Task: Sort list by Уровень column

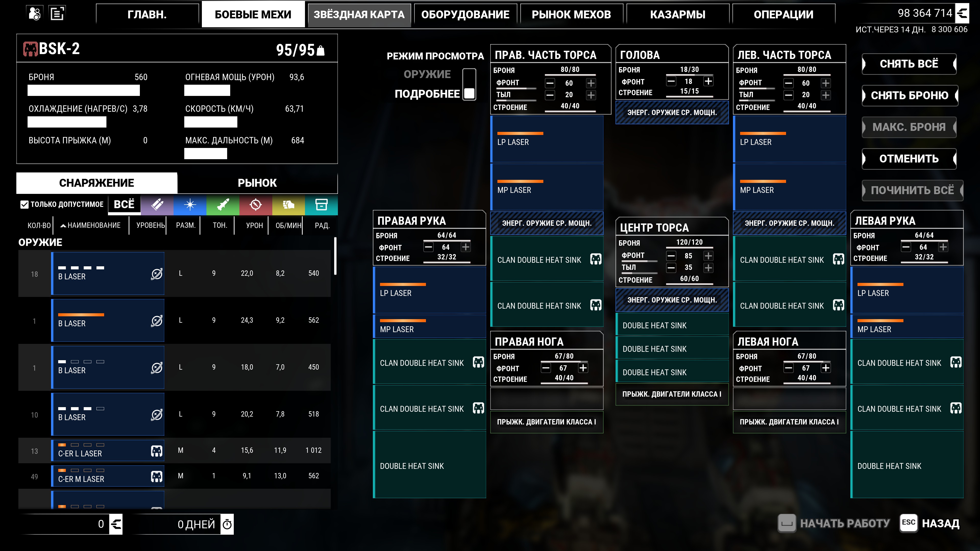Action: pos(151,226)
